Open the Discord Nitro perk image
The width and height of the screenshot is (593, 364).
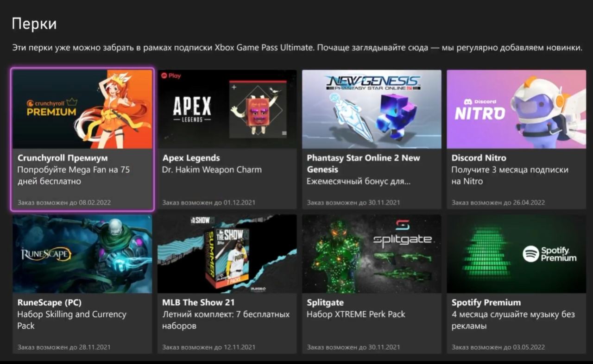pyautogui.click(x=516, y=109)
